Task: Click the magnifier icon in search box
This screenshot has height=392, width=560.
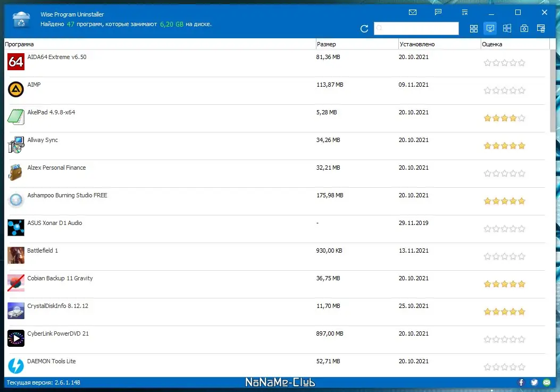Action: (379, 28)
